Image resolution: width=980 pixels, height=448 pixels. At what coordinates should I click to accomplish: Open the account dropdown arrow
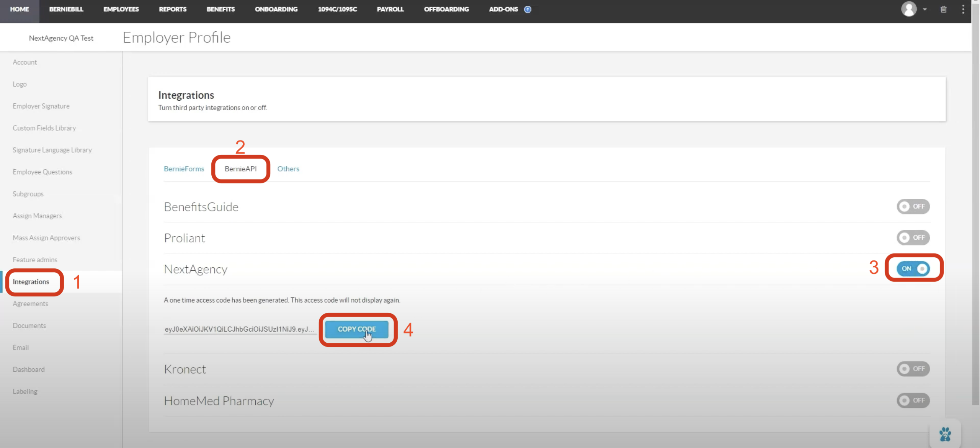pos(925,10)
